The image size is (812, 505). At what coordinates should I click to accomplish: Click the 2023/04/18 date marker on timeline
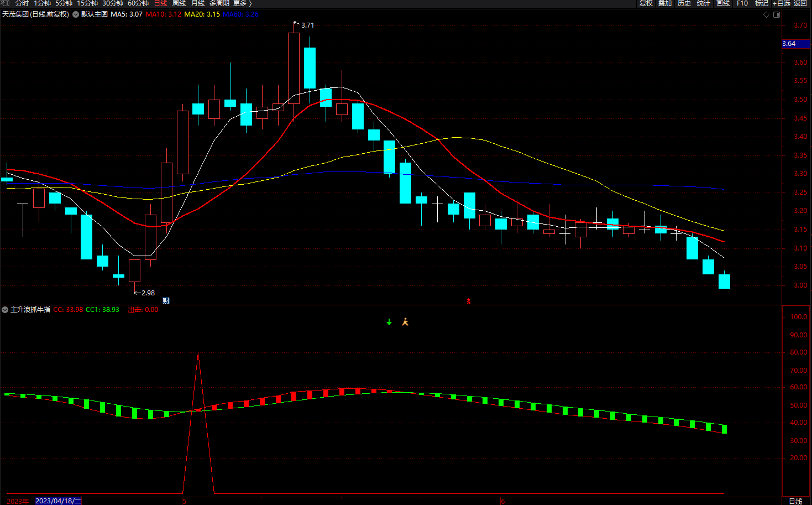click(x=58, y=501)
